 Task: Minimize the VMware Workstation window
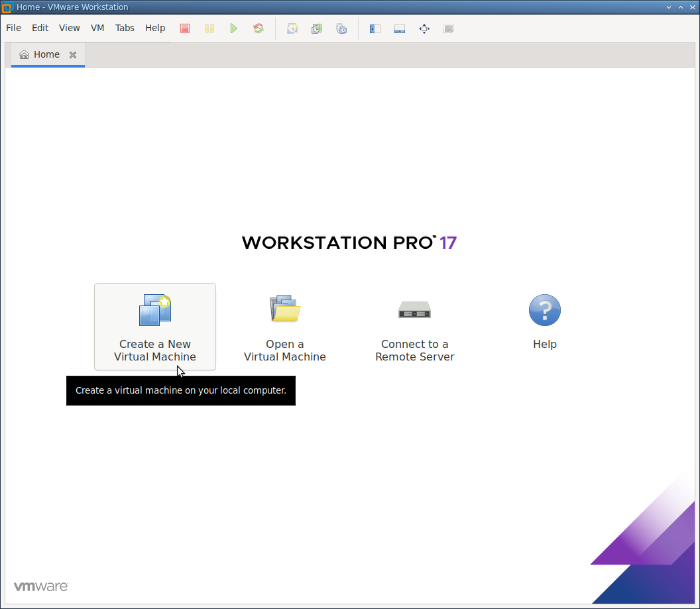669,7
